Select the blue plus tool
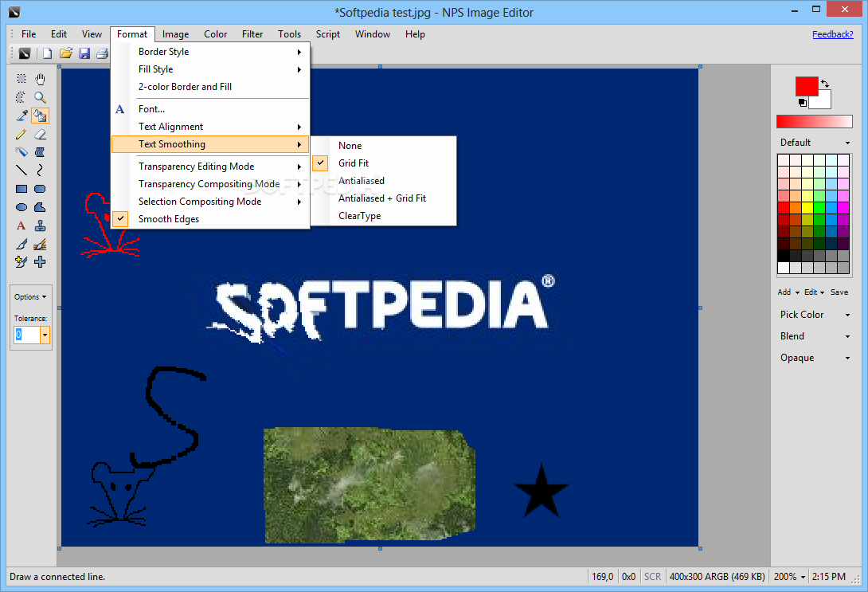Image resolution: width=868 pixels, height=592 pixels. [x=40, y=262]
